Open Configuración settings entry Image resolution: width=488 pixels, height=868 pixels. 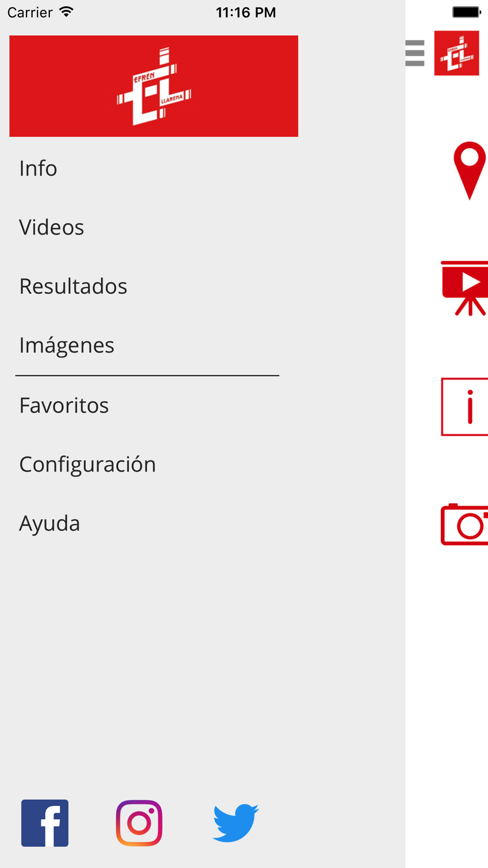pos(87,464)
